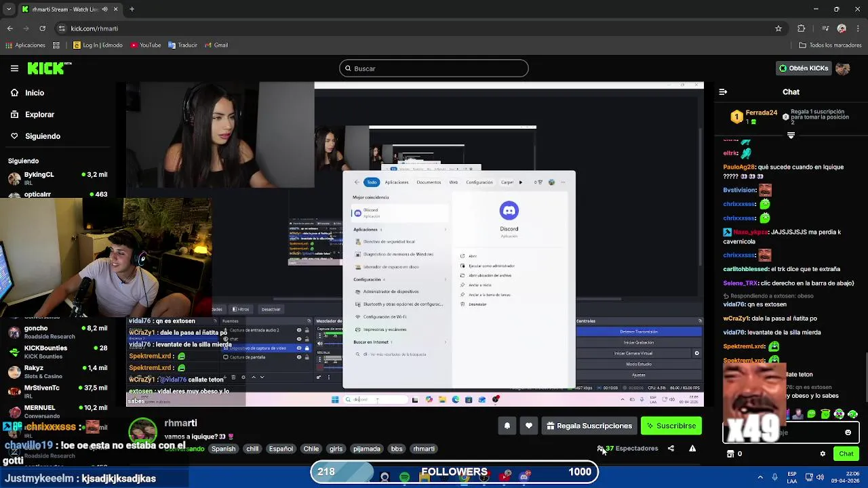
Task: Select the Spanish tag
Action: (223, 449)
